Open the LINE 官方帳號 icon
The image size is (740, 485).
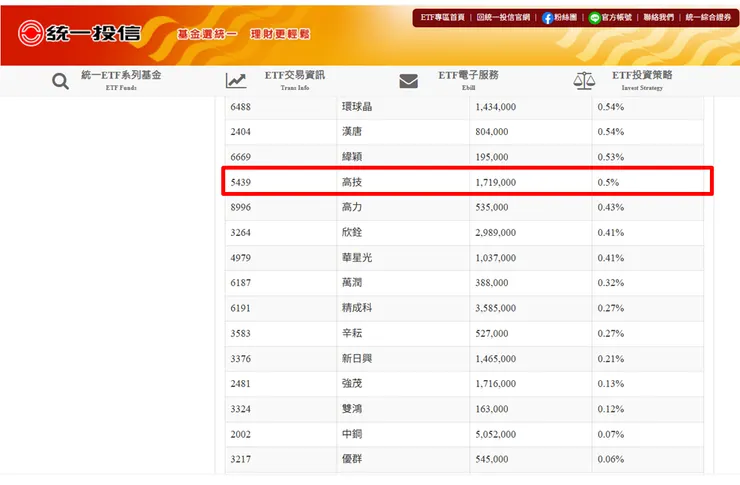coord(595,18)
